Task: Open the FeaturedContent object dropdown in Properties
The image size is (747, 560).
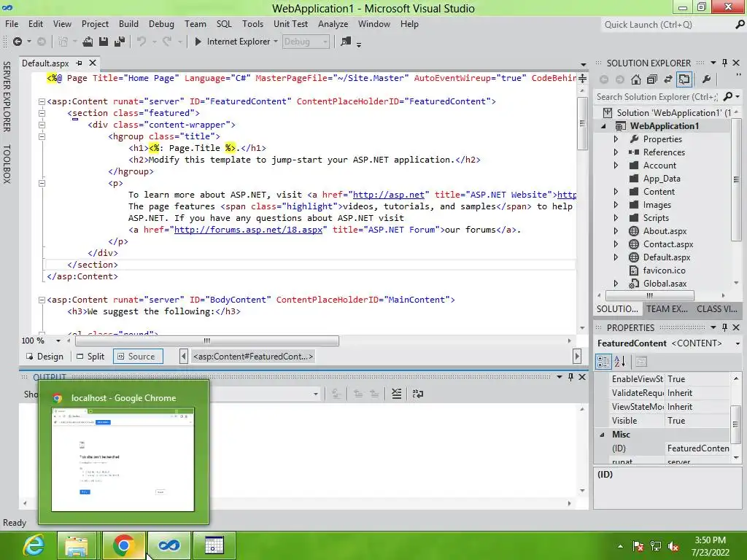Action: pos(738,343)
